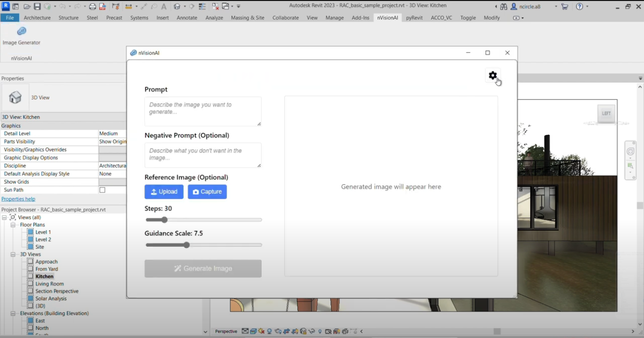The height and width of the screenshot is (338, 644).
Task: Click the Zoom tool in navigation bar
Action: [x=630, y=166]
